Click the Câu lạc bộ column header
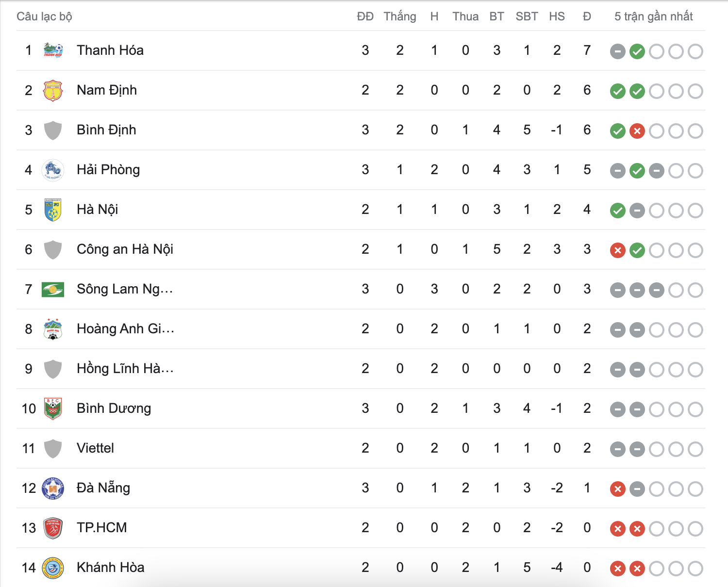728x587 pixels. coord(44,16)
